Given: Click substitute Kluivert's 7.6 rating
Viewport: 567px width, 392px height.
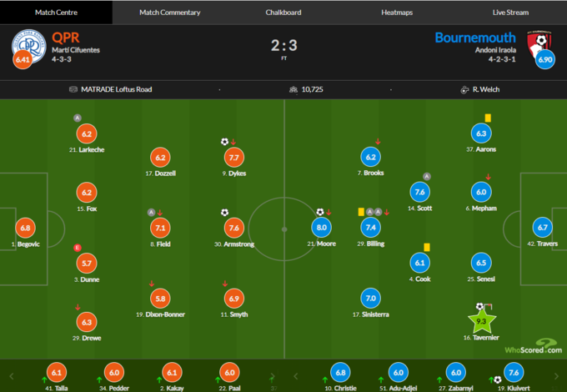Looking at the screenshot, I should [514, 373].
